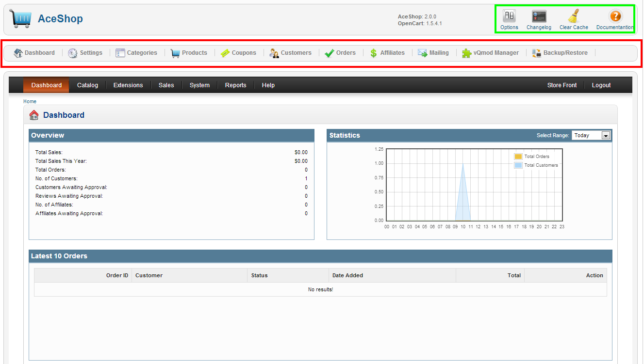This screenshot has height=364, width=644.
Task: Click the 'AceShop: 2.0.0' version text
Action: click(x=417, y=16)
